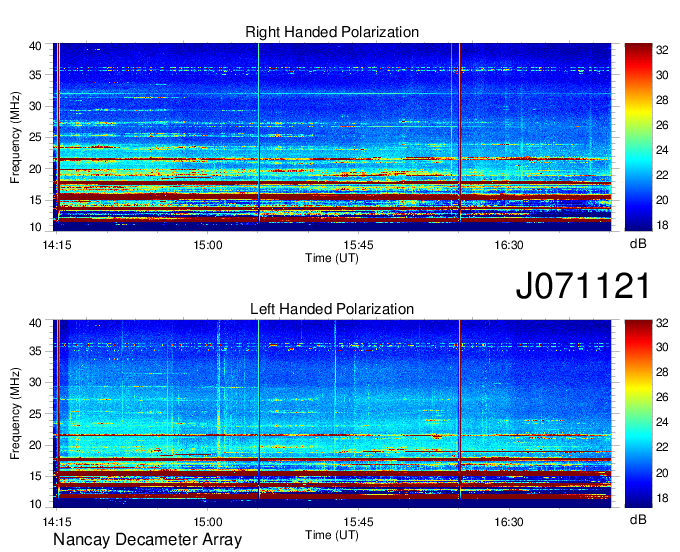Click the 'Right Handed Polarization' plot title
The width and height of the screenshot is (680, 552).
[332, 32]
